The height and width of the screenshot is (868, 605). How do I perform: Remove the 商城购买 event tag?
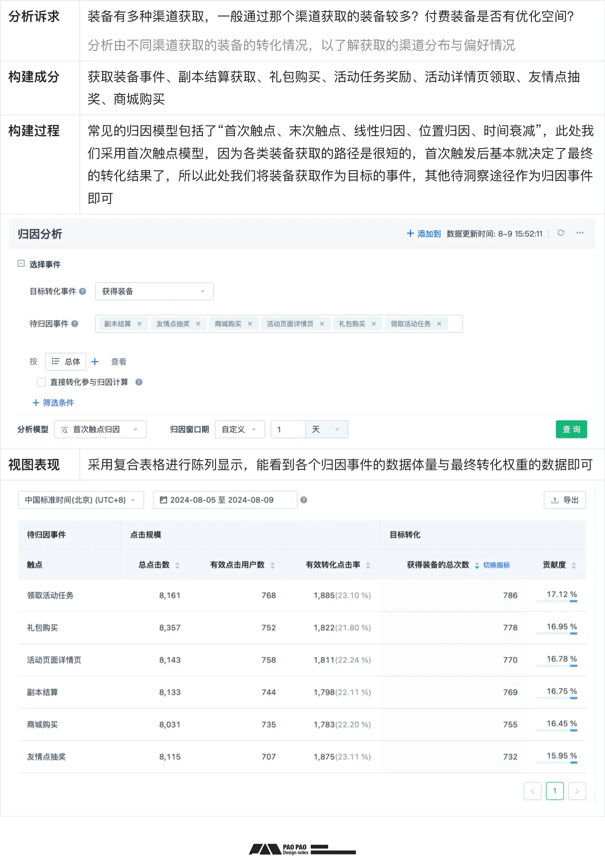click(x=250, y=324)
